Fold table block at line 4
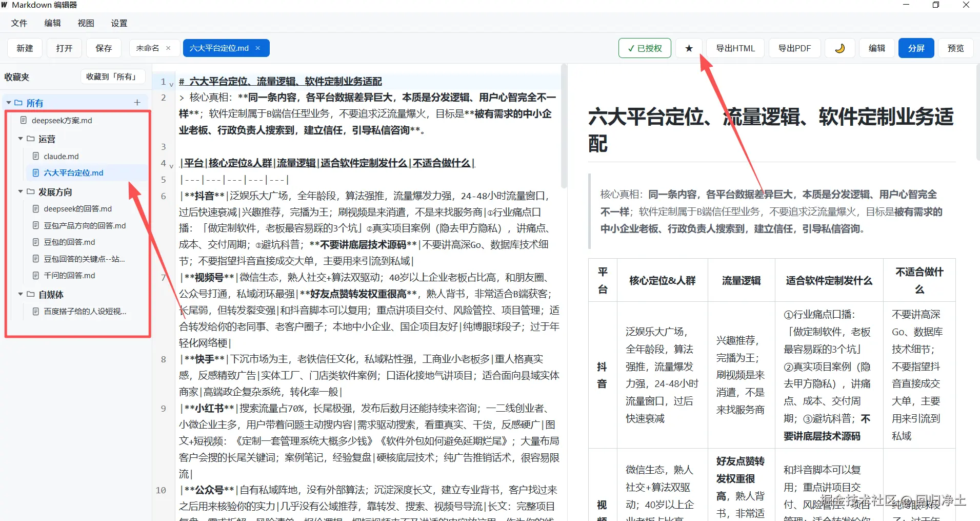Image resolution: width=980 pixels, height=521 pixels. (x=171, y=165)
